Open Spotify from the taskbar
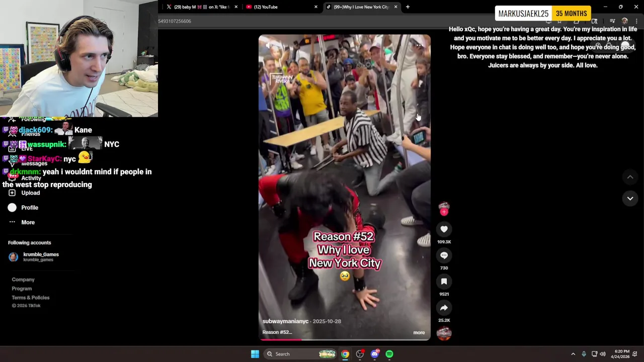This screenshot has height=362, width=644. click(x=389, y=354)
